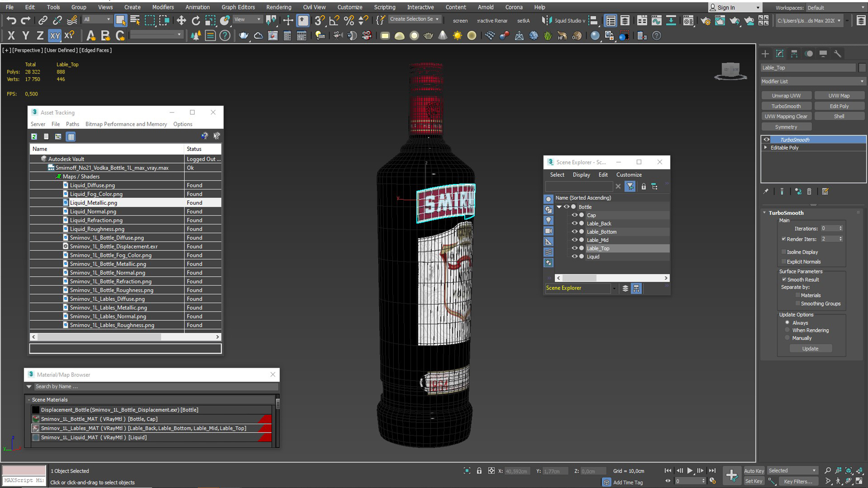This screenshot has height=488, width=868.
Task: Toggle TurboSmooth modifier eye icon
Action: coord(767,140)
